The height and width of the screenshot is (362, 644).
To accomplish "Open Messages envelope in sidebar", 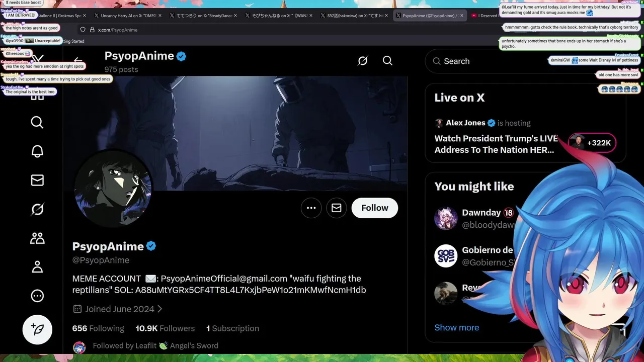I will pos(37,180).
